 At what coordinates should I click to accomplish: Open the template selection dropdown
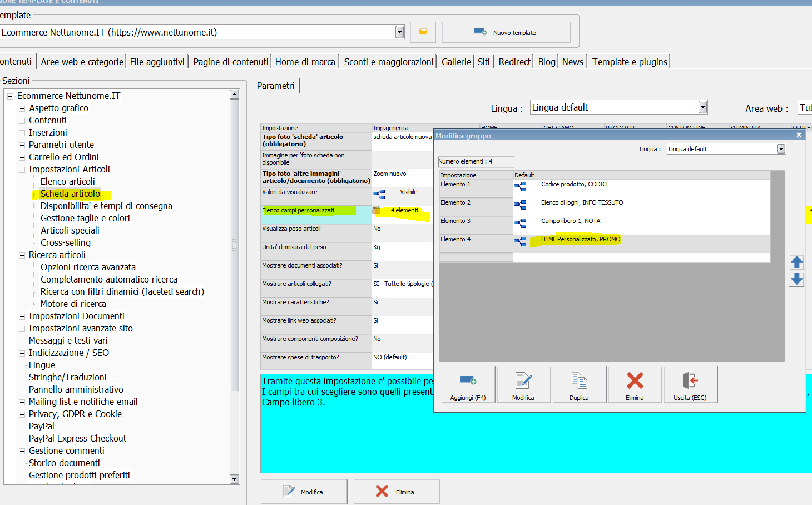[399, 32]
